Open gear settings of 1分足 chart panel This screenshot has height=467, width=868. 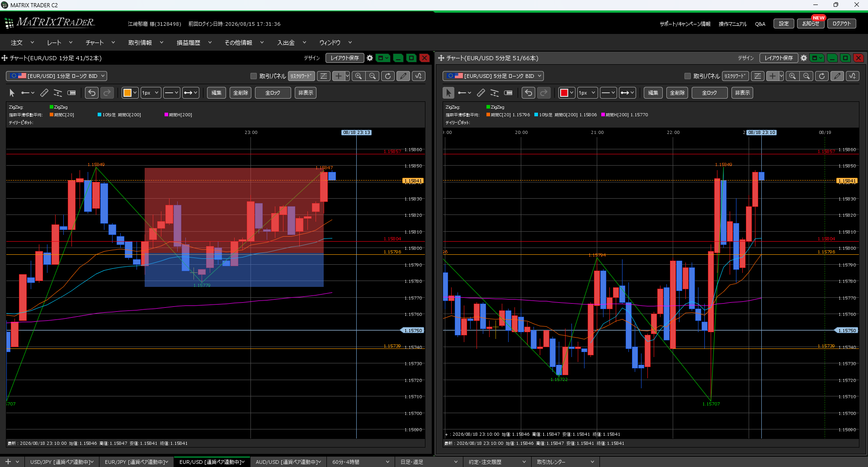370,58
